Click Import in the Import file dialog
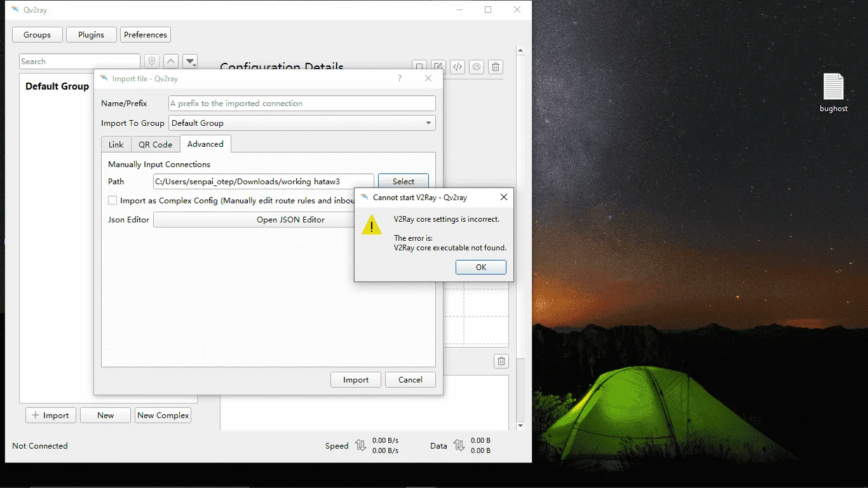 click(356, 379)
